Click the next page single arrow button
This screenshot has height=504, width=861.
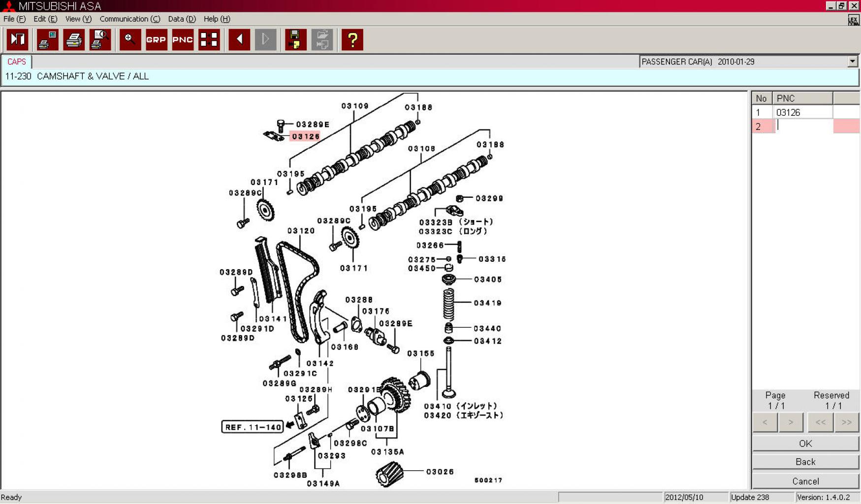point(791,422)
